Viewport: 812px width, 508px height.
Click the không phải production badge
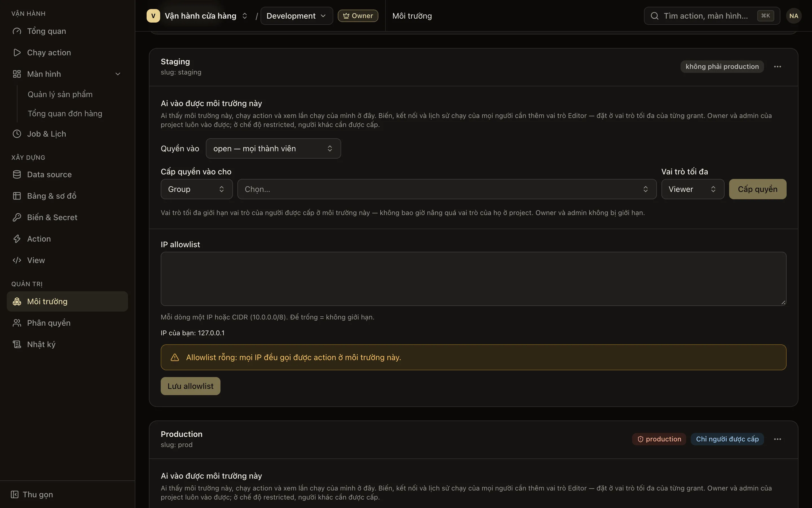[x=722, y=67]
